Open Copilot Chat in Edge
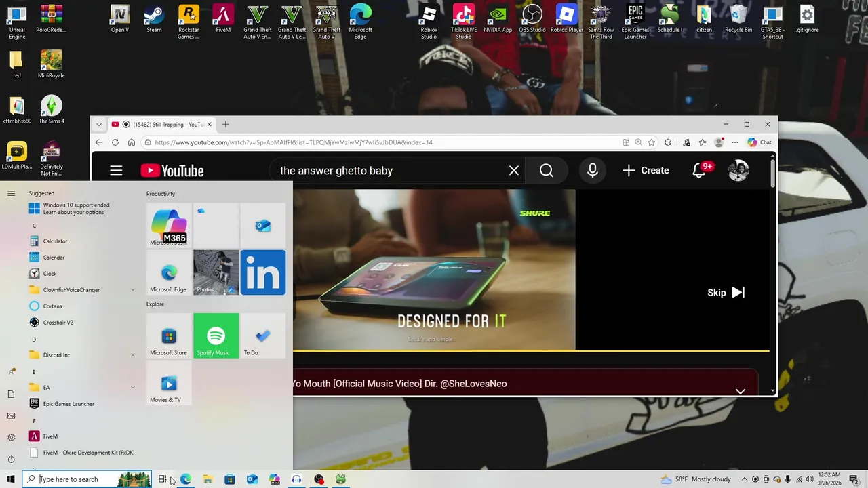868x488 pixels. click(759, 142)
